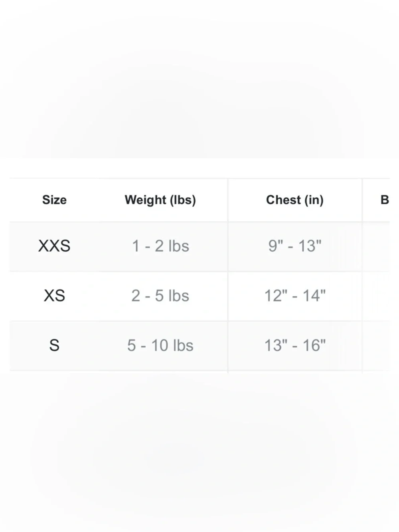This screenshot has height=532, width=399.
Task: Select the S size cell
Action: pos(54,345)
